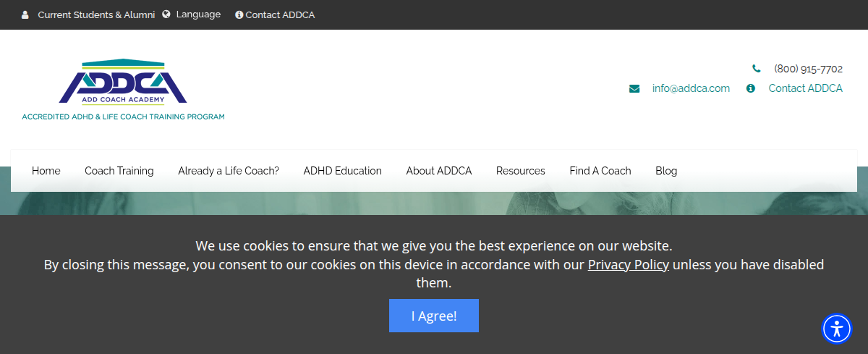Click the info icon beside teal Contact ADDCA
Image resolution: width=868 pixels, height=354 pixels.
coord(751,88)
